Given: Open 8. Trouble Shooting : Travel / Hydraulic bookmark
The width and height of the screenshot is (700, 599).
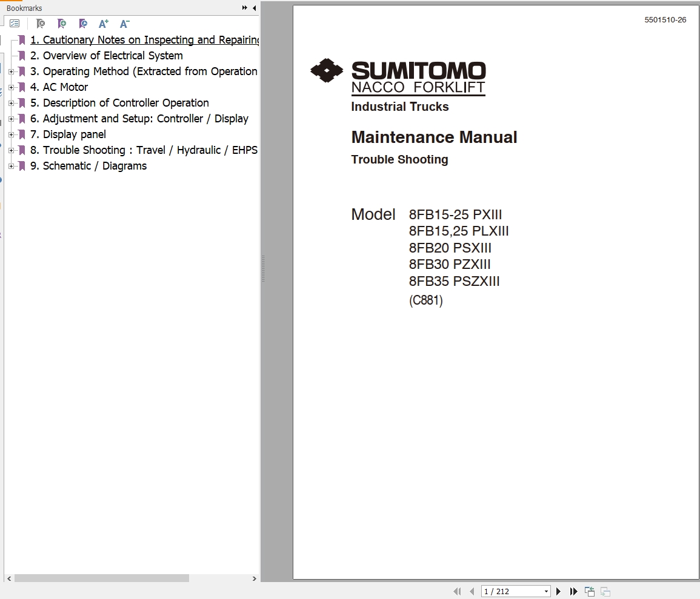Looking at the screenshot, I should pyautogui.click(x=144, y=150).
